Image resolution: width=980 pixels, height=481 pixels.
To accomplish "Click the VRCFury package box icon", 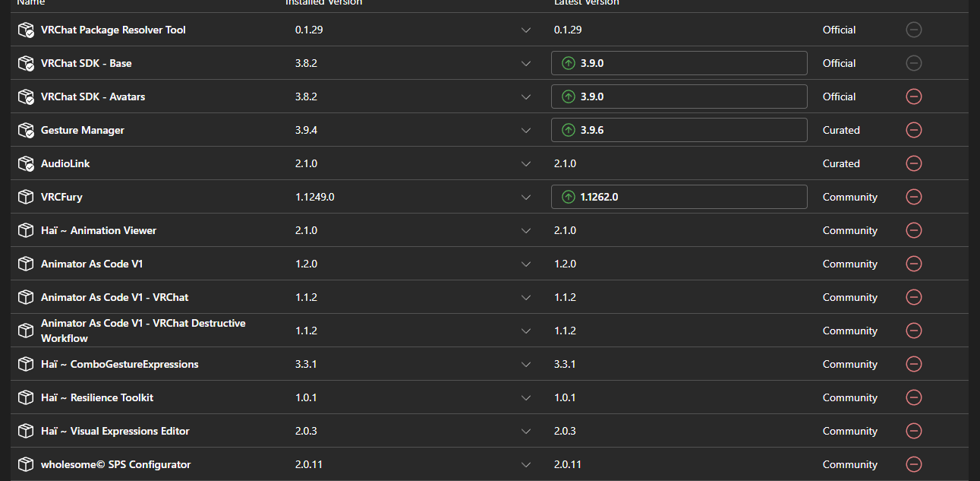I will point(26,197).
